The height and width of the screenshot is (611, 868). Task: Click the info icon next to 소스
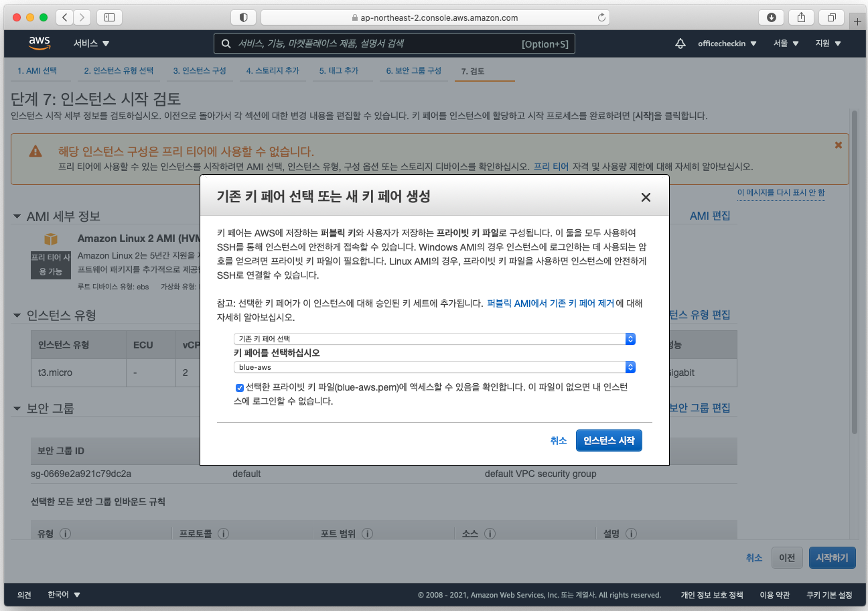tap(490, 534)
